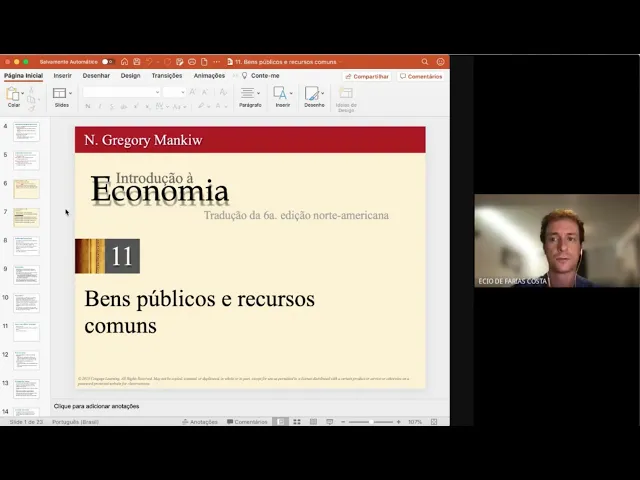
Task: Toggle underline S formatting button
Action: (111, 107)
